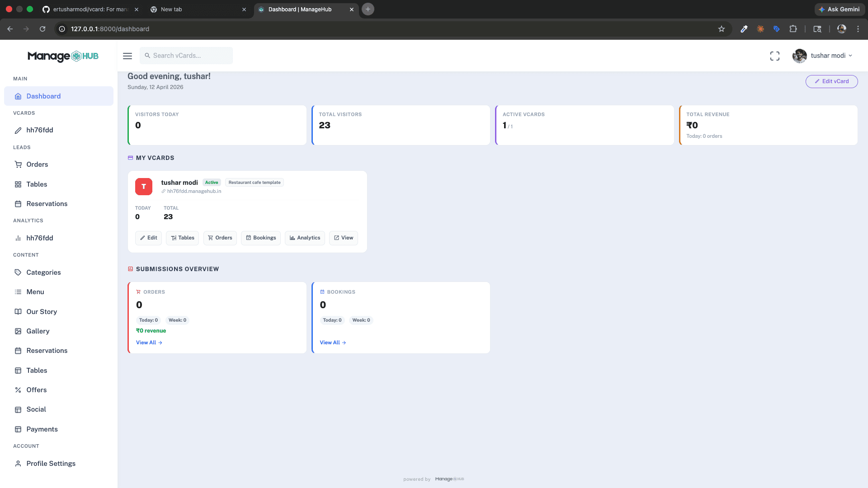Close the Dashboard | ManageHub tab
This screenshot has height=488, width=868.
click(x=352, y=9)
